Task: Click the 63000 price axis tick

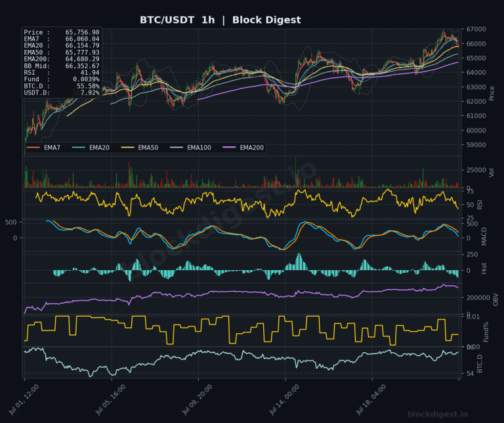Action: [476, 87]
